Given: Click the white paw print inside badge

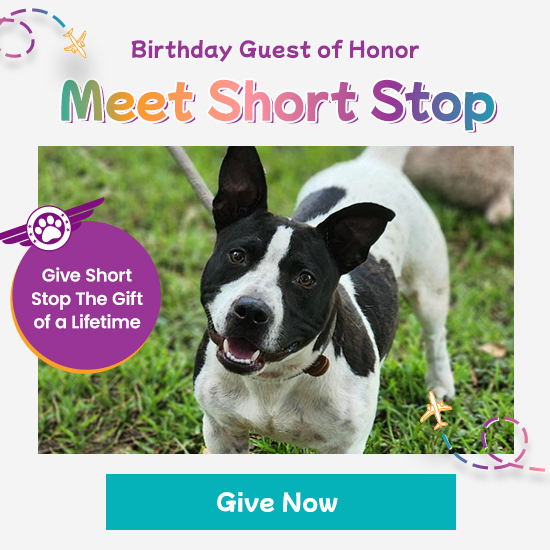Looking at the screenshot, I should click(x=49, y=228).
